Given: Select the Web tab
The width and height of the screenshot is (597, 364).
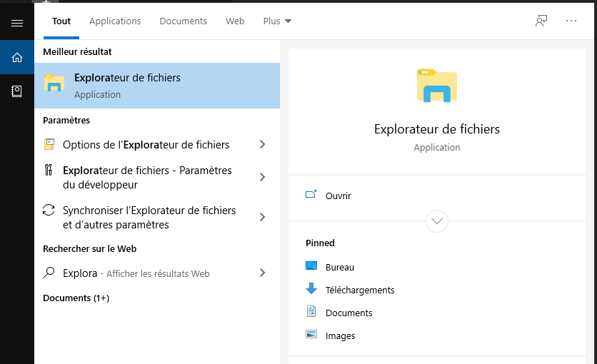Looking at the screenshot, I should (235, 21).
